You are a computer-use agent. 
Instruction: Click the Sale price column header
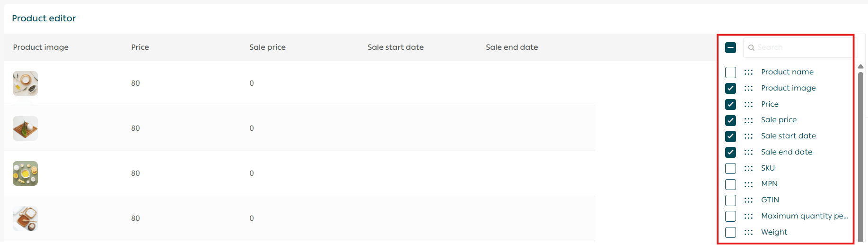click(267, 47)
